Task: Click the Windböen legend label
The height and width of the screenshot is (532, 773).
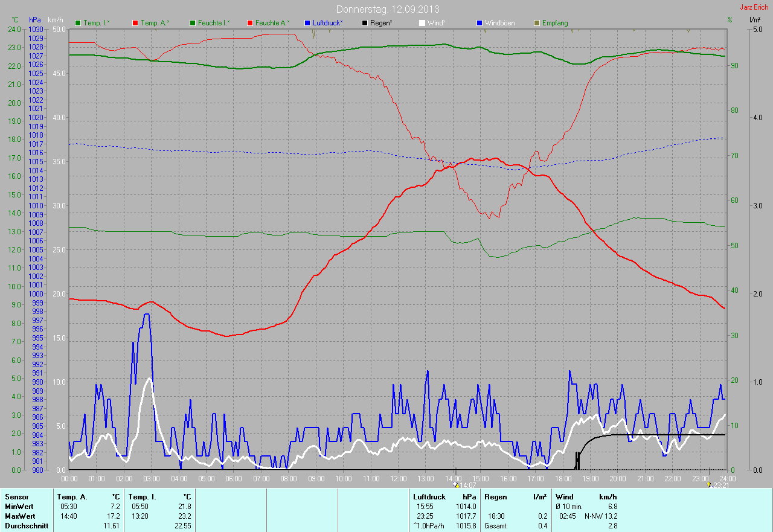Action: click(499, 23)
